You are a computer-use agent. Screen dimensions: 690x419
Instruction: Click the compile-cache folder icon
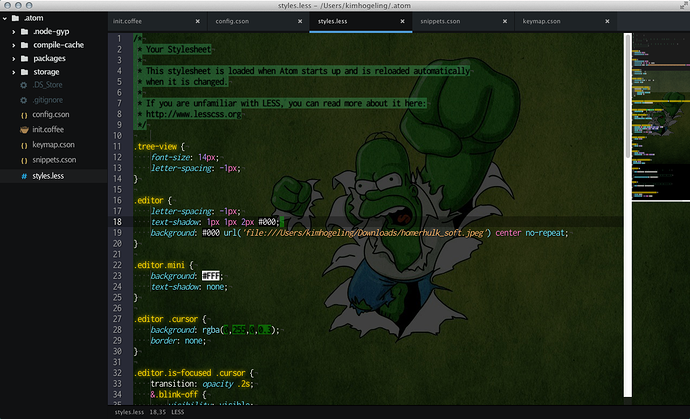pos(25,45)
